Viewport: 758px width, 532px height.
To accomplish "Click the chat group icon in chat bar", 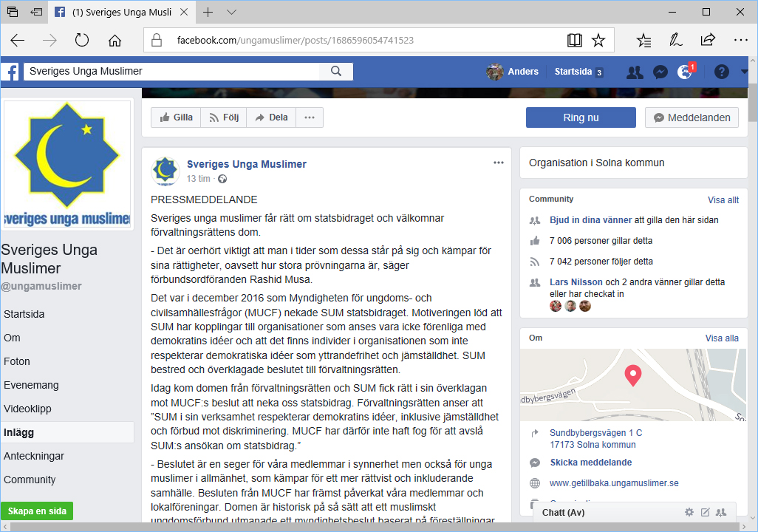I will (721, 512).
